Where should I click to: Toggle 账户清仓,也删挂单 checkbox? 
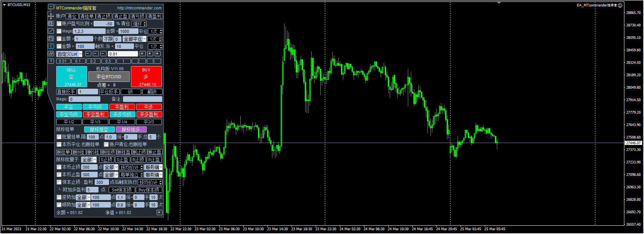(x=106, y=144)
